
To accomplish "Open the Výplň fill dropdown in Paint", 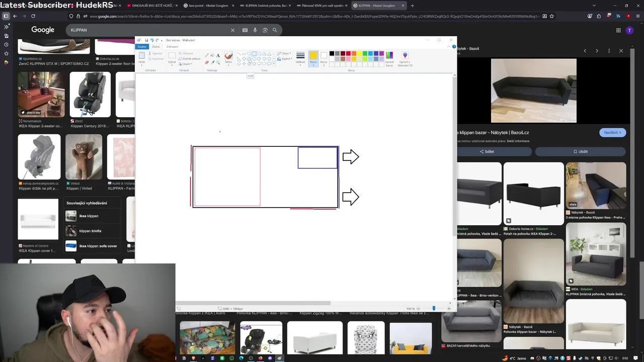I will (x=284, y=59).
